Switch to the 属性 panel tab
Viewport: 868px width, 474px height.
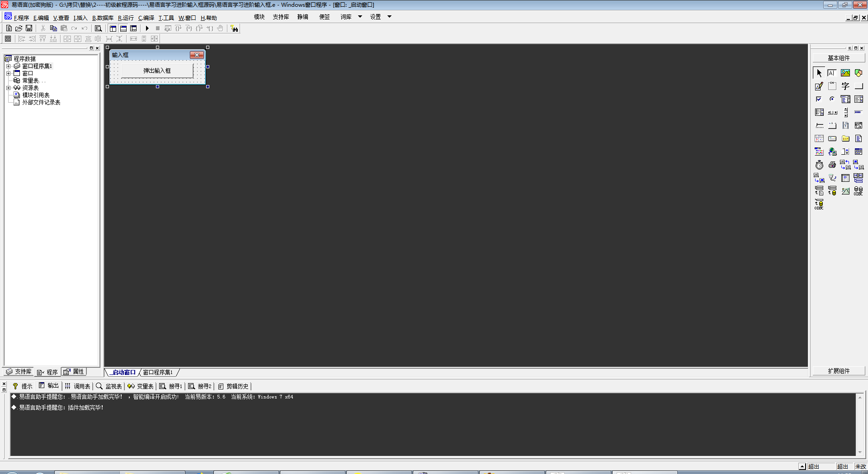pos(74,372)
